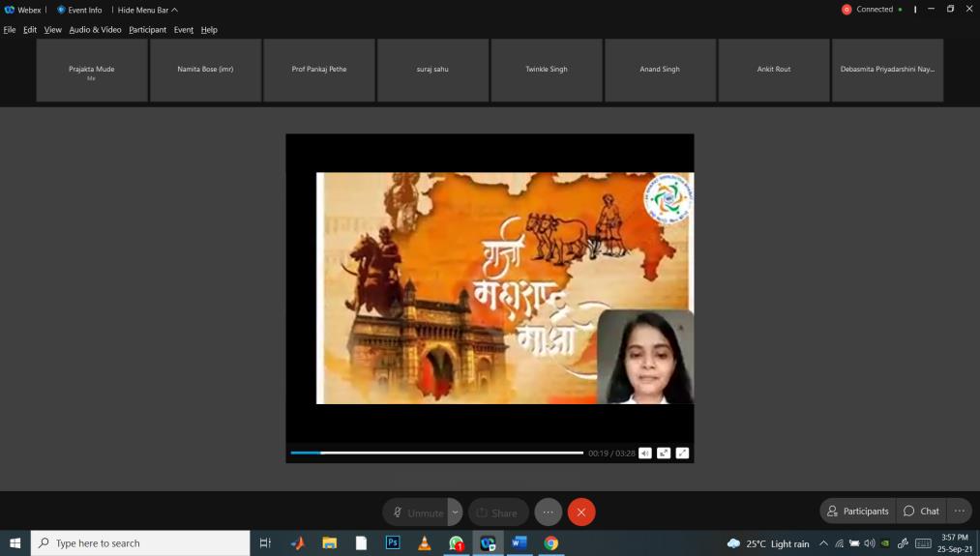This screenshot has height=556, width=980.
Task: Select Anand Singh participant tile
Action: coord(660,70)
